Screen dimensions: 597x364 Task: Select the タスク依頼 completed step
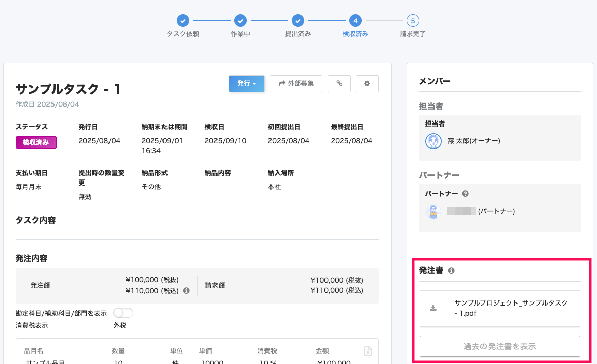182,21
